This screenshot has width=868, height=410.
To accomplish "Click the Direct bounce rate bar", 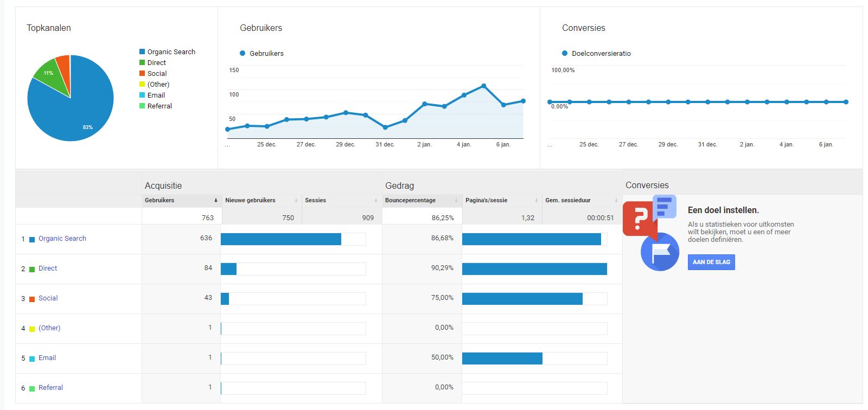I will pyautogui.click(x=534, y=269).
